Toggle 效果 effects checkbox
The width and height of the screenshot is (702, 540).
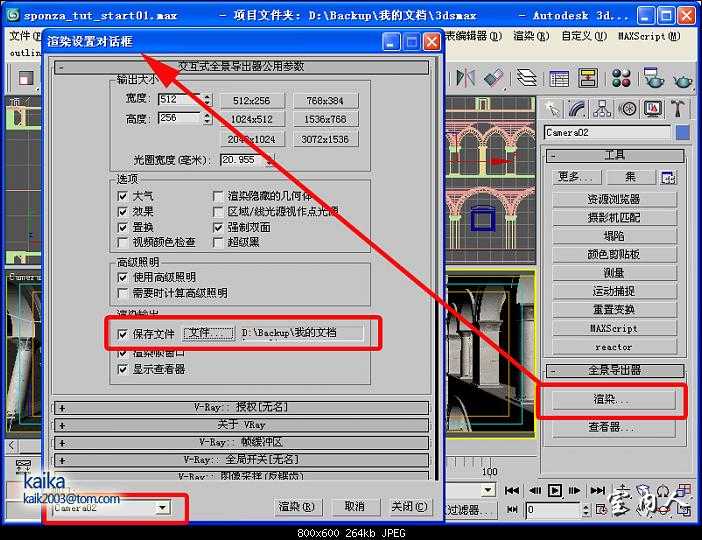(x=122, y=211)
